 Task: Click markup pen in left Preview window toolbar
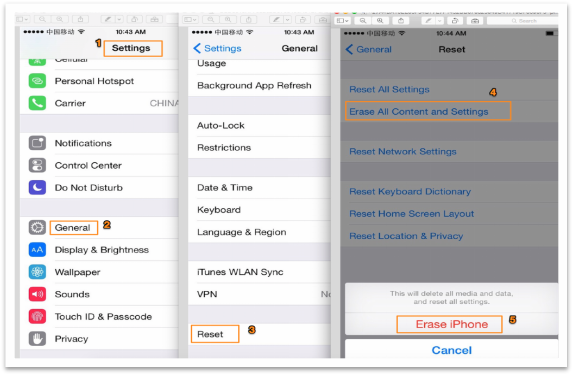(108, 19)
